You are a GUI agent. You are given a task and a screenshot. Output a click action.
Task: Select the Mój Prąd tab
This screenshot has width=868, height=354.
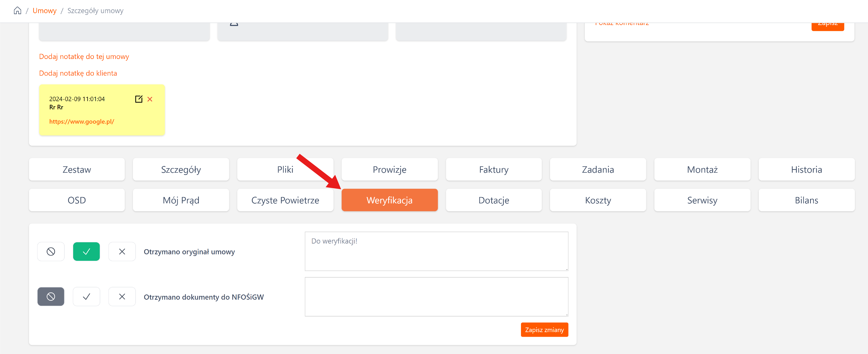[181, 200]
